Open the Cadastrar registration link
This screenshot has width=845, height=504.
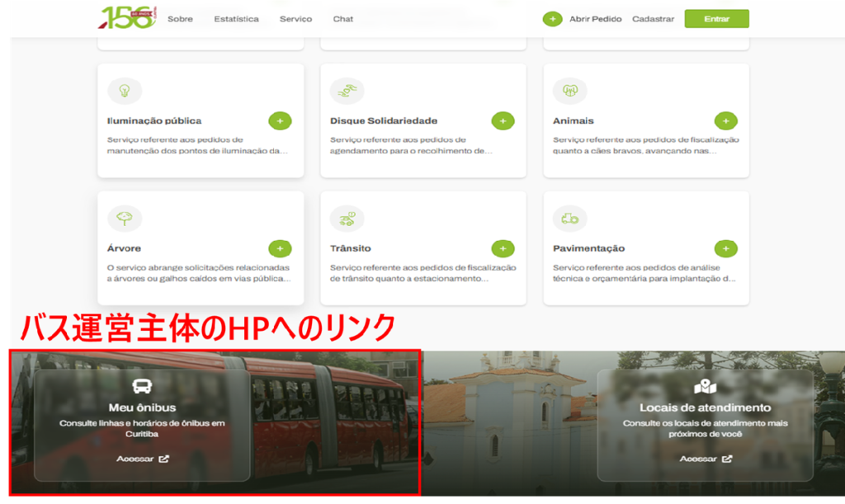pos(653,19)
